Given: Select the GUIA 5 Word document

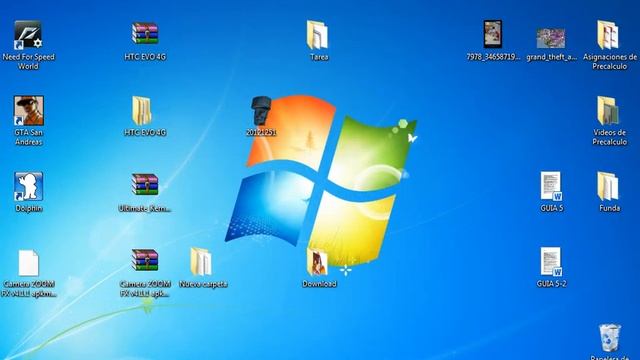Looking at the screenshot, I should tap(551, 187).
